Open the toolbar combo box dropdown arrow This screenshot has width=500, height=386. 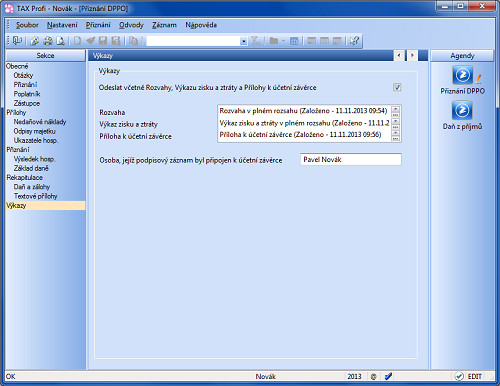[x=244, y=41]
